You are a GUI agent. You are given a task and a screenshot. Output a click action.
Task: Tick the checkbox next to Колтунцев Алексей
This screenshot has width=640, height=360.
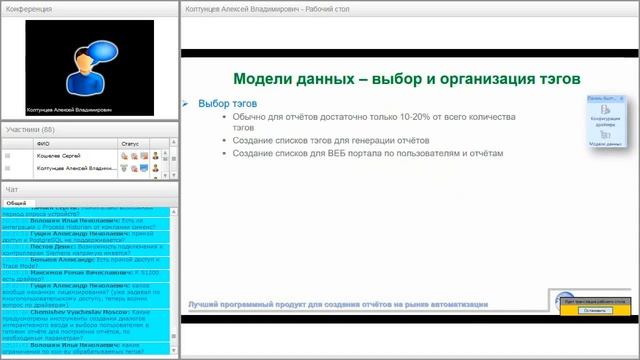coord(7,168)
